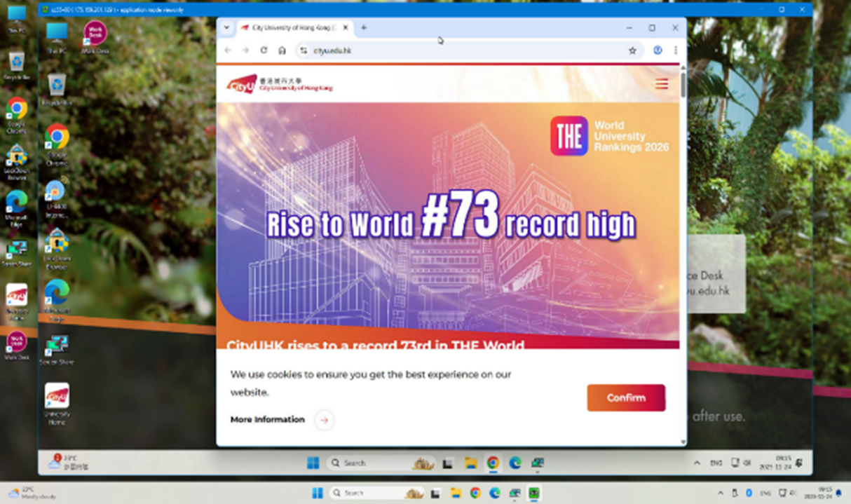Click the Search box in the remote session taskbar

381,463
